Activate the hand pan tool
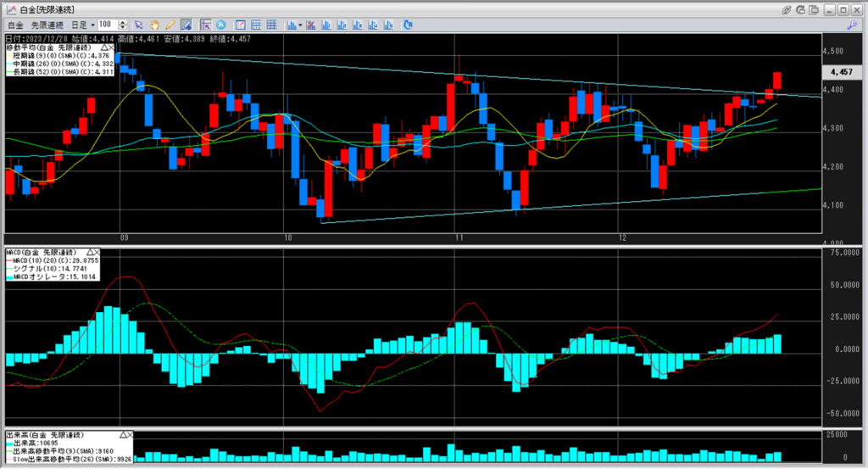 (154, 25)
